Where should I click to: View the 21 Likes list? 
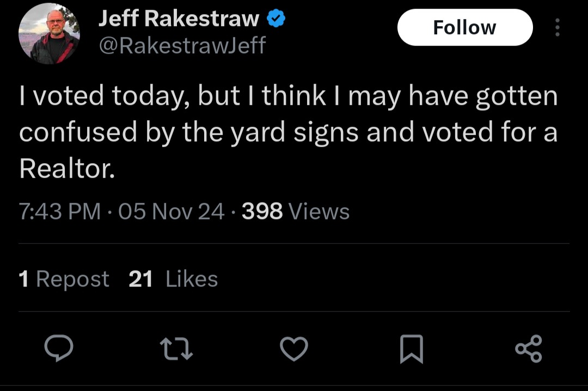point(173,279)
